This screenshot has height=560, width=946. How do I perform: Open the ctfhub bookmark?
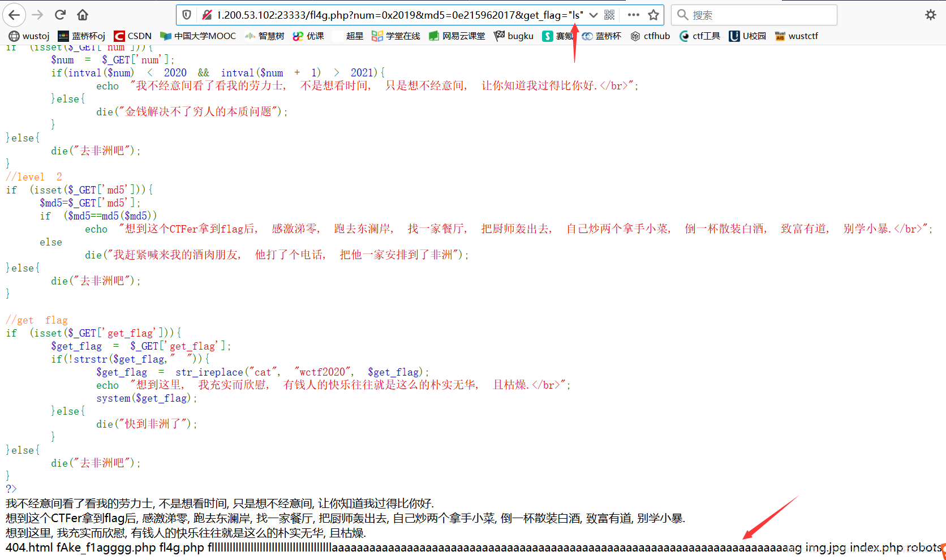tap(650, 36)
